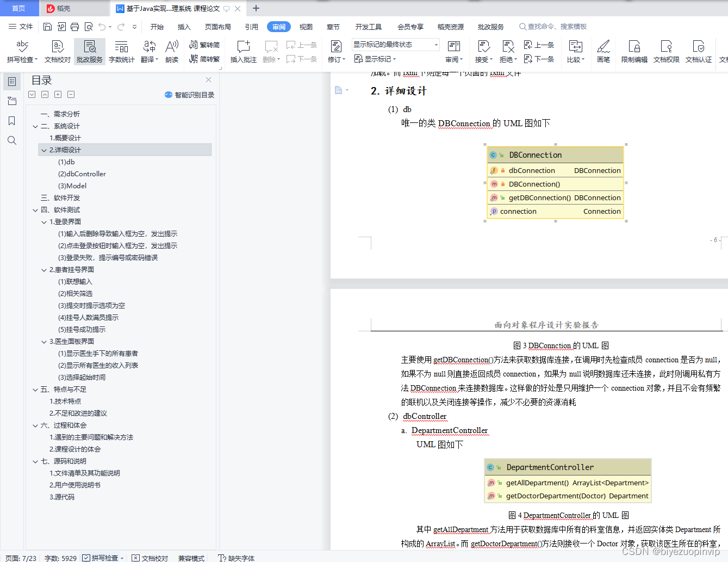Click the save icon in quick access bar
The image size is (728, 562).
(x=47, y=27)
